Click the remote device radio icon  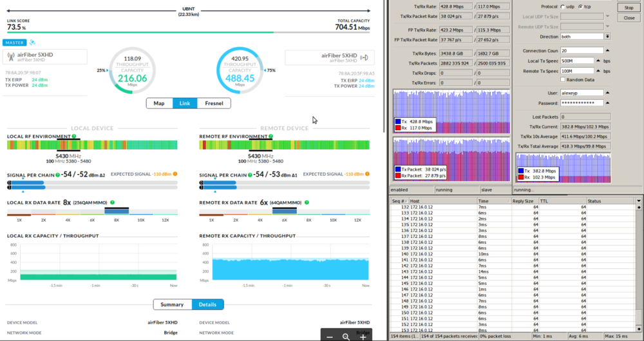tap(364, 57)
